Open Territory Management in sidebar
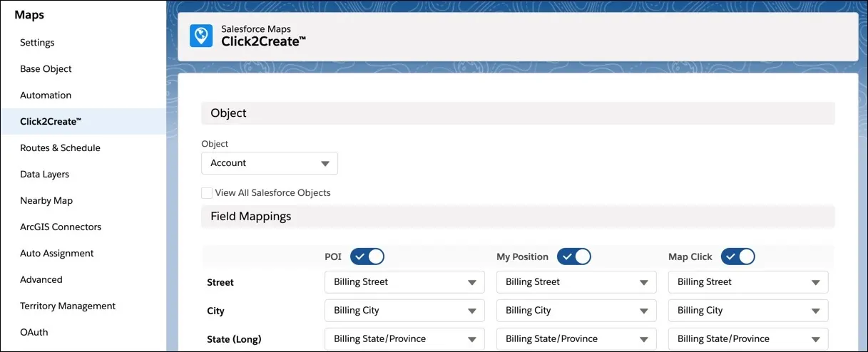 pyautogui.click(x=68, y=306)
